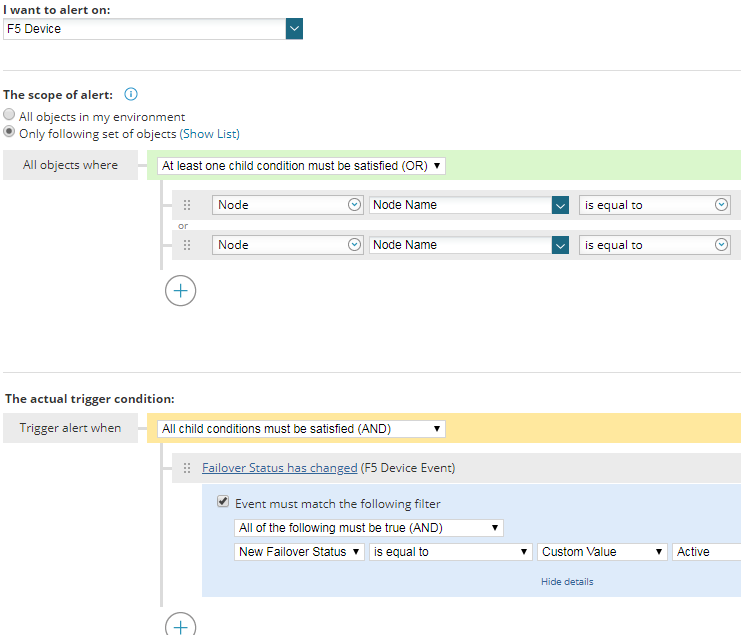Click Hide details link

pos(567,582)
